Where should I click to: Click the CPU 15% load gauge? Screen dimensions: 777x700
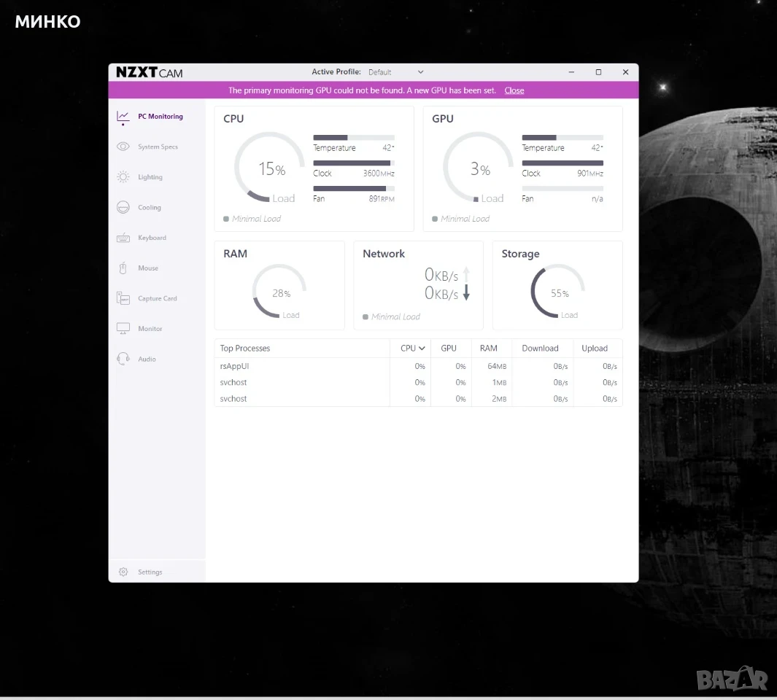tap(269, 167)
